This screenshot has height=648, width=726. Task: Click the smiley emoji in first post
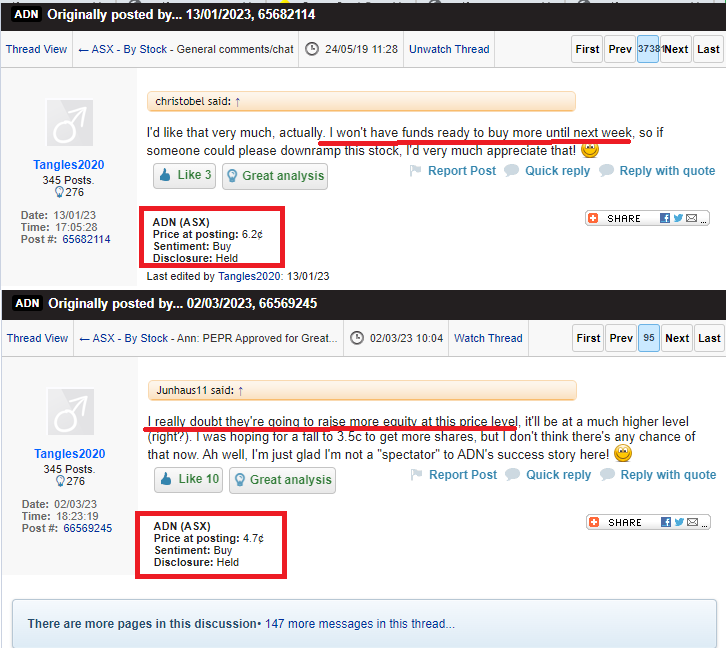[x=590, y=149]
